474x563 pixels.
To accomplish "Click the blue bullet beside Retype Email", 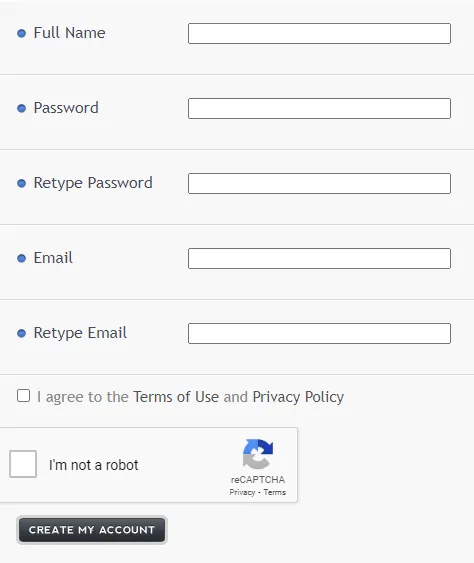I will click(x=22, y=334).
